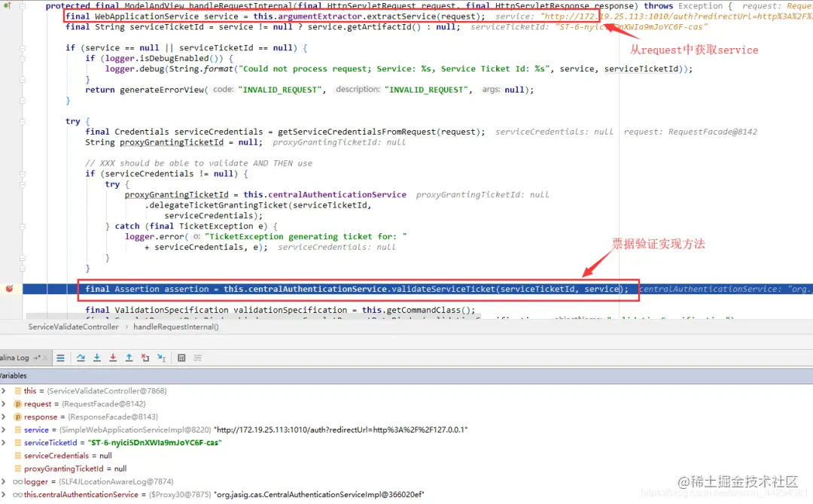Click the 'ServiceValidateController@7868' value

107,391
